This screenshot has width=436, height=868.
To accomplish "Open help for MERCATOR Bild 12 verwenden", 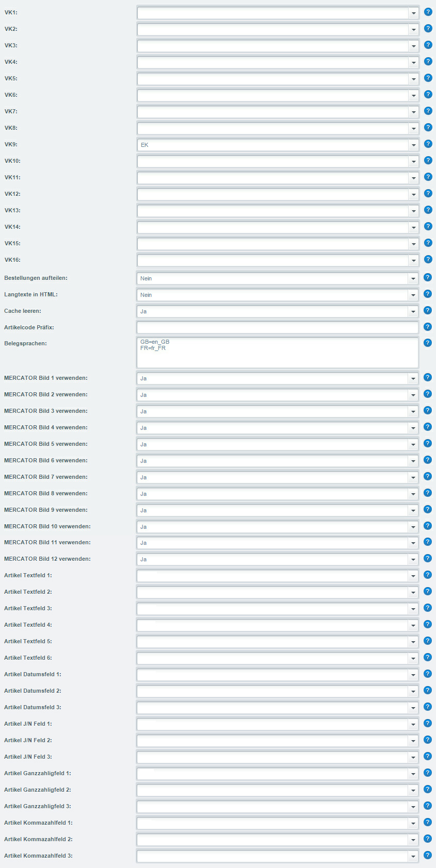I will (x=428, y=558).
